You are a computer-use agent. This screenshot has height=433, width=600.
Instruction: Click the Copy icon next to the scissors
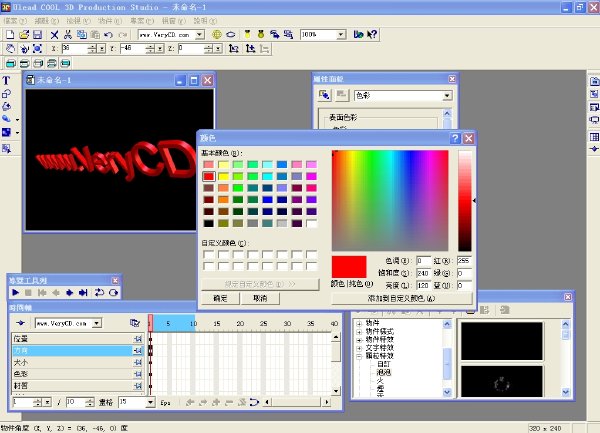[x=82, y=35]
